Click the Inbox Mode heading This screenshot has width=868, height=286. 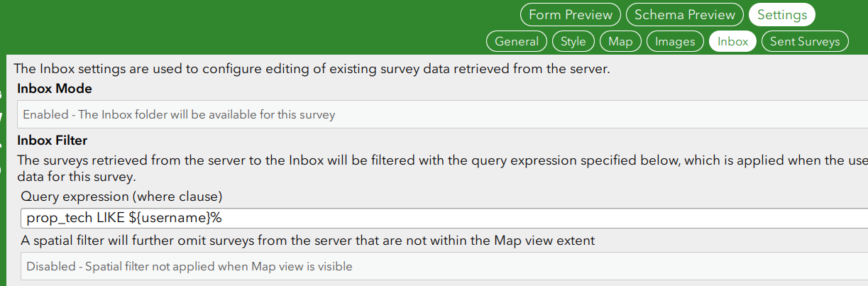pyautogui.click(x=55, y=89)
